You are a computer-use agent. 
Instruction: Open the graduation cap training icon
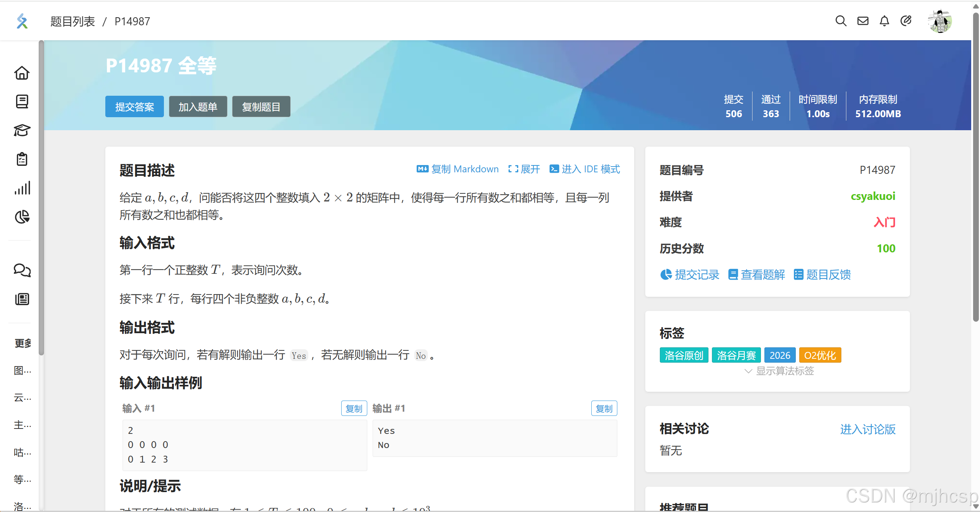(22, 130)
